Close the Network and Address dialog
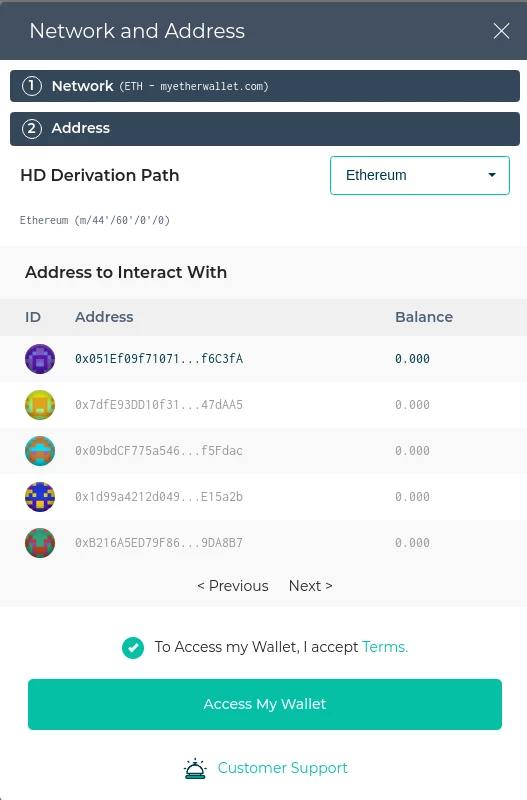The width and height of the screenshot is (527, 800). (501, 31)
